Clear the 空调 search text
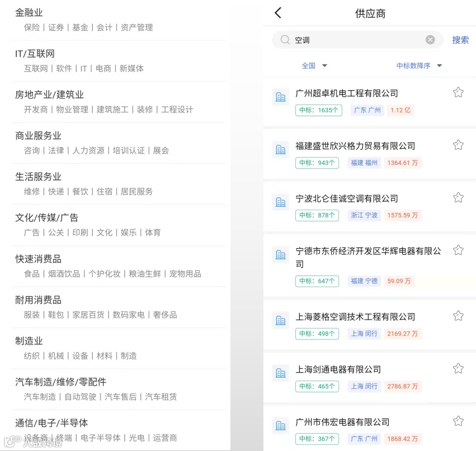 (x=430, y=40)
